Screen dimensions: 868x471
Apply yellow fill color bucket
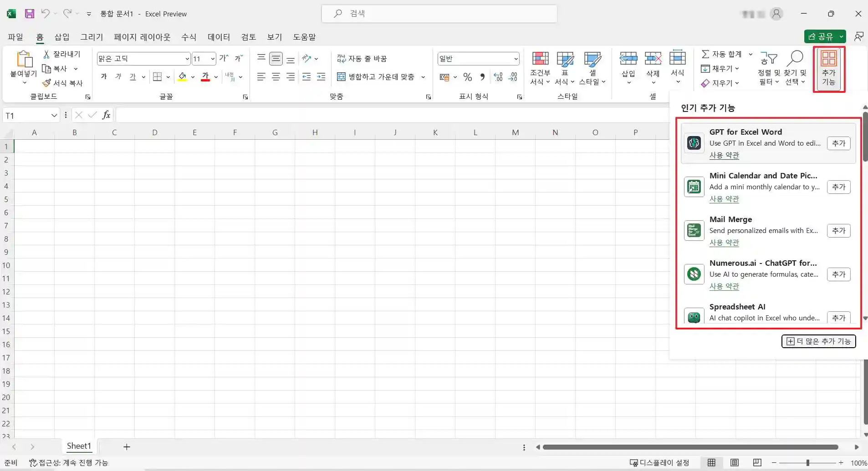[183, 77]
